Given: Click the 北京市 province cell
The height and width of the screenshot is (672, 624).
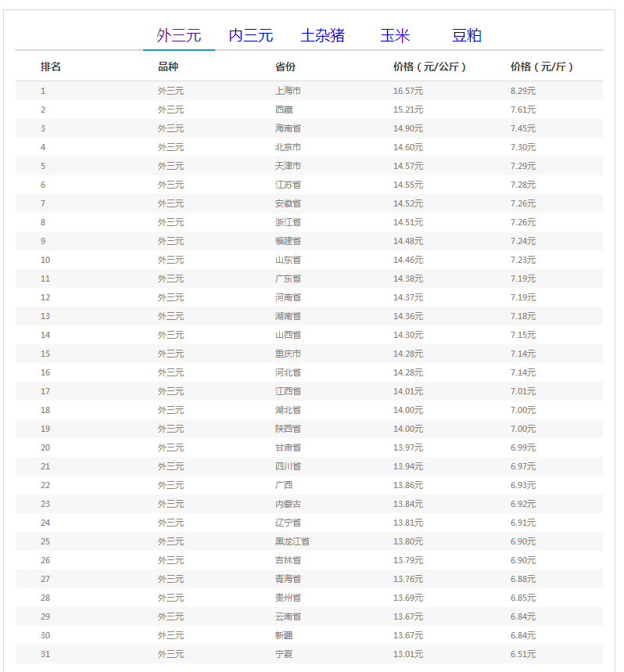Looking at the screenshot, I should click(288, 147).
